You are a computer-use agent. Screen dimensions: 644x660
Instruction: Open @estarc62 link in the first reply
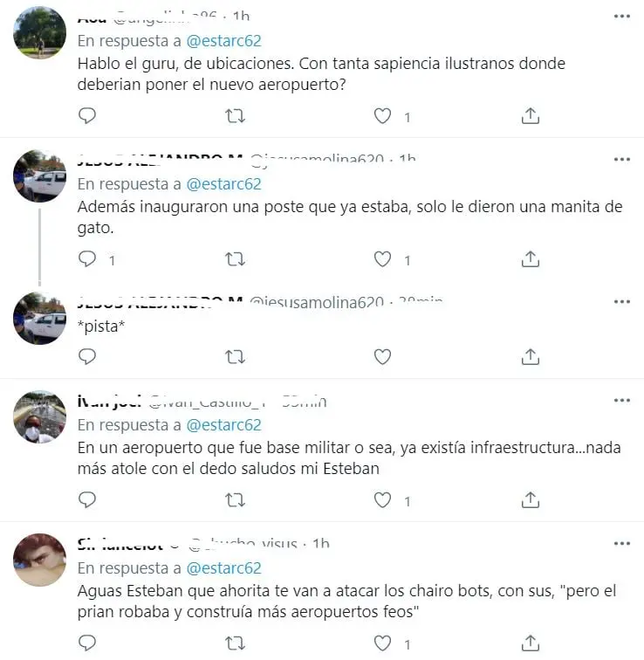223,41
